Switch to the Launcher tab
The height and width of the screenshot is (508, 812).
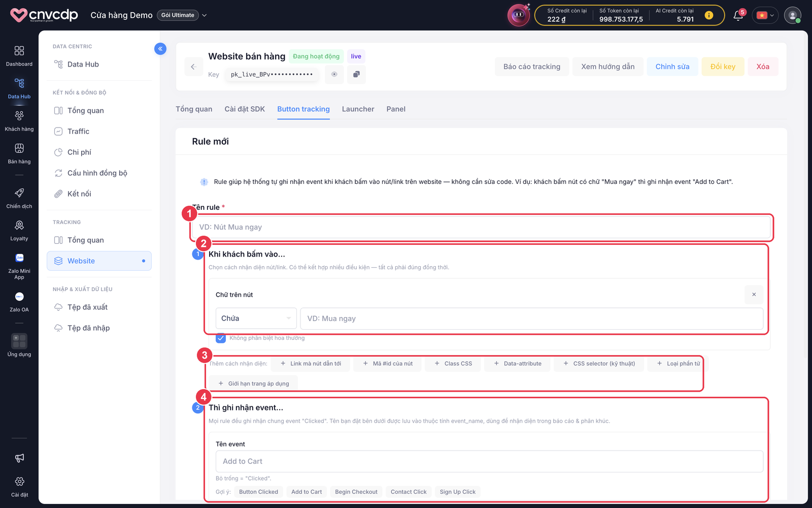(x=358, y=109)
